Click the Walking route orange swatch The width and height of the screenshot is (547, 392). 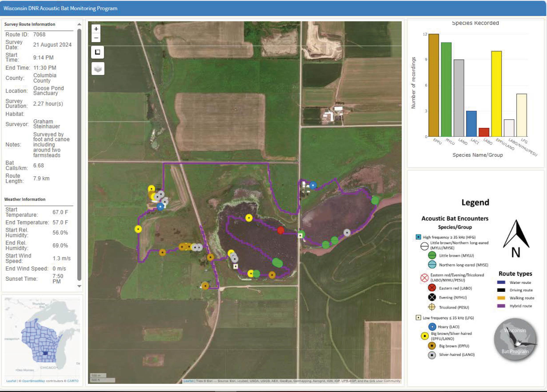[501, 298]
